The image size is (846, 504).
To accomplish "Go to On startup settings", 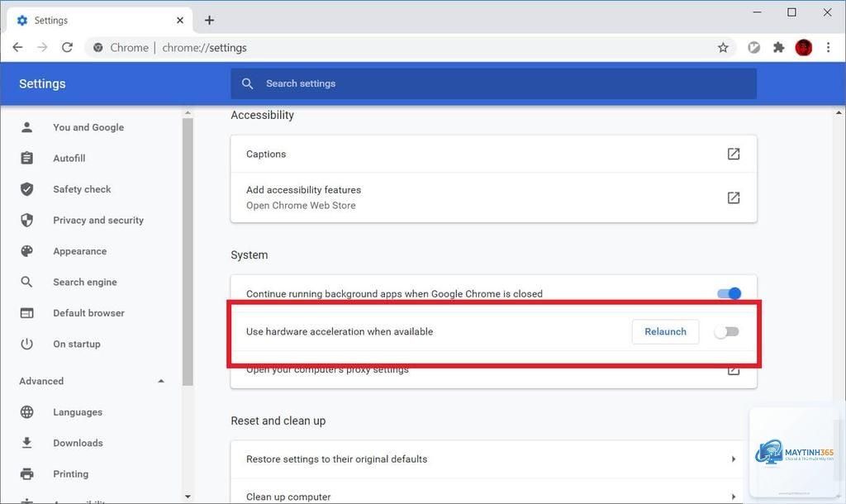I will (77, 344).
